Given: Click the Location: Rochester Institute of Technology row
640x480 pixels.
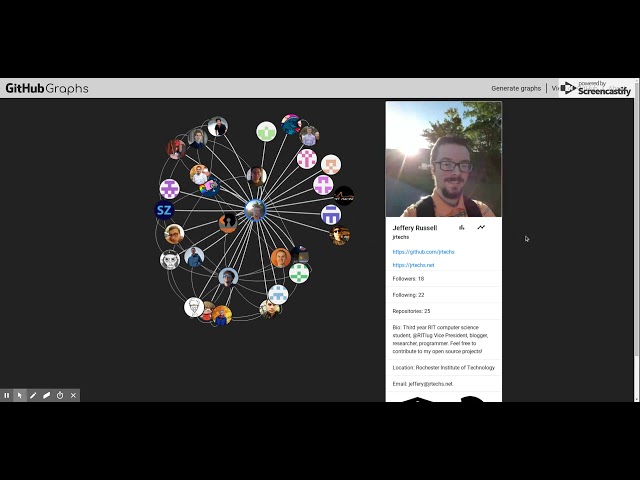Looking at the screenshot, I should pos(444,367).
